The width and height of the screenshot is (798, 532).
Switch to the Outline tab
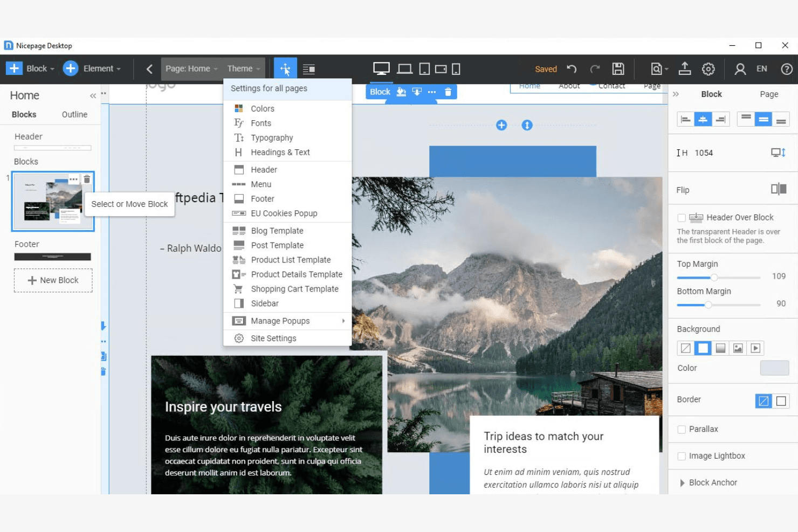click(74, 114)
